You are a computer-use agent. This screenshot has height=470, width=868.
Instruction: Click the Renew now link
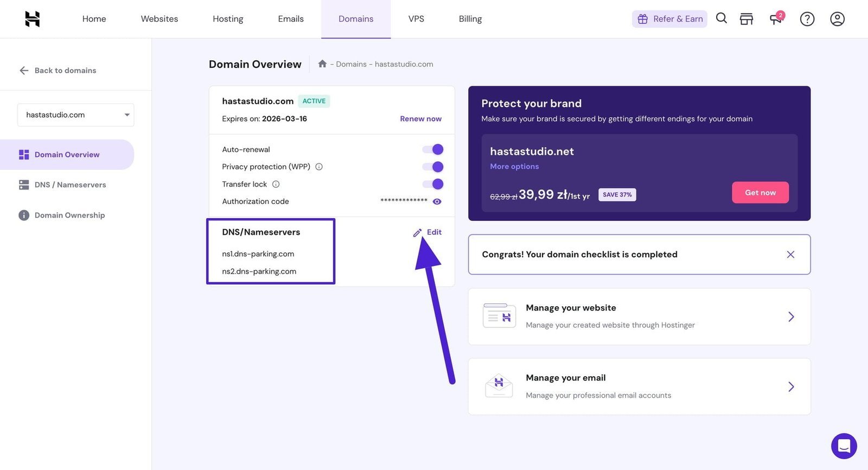click(x=420, y=119)
